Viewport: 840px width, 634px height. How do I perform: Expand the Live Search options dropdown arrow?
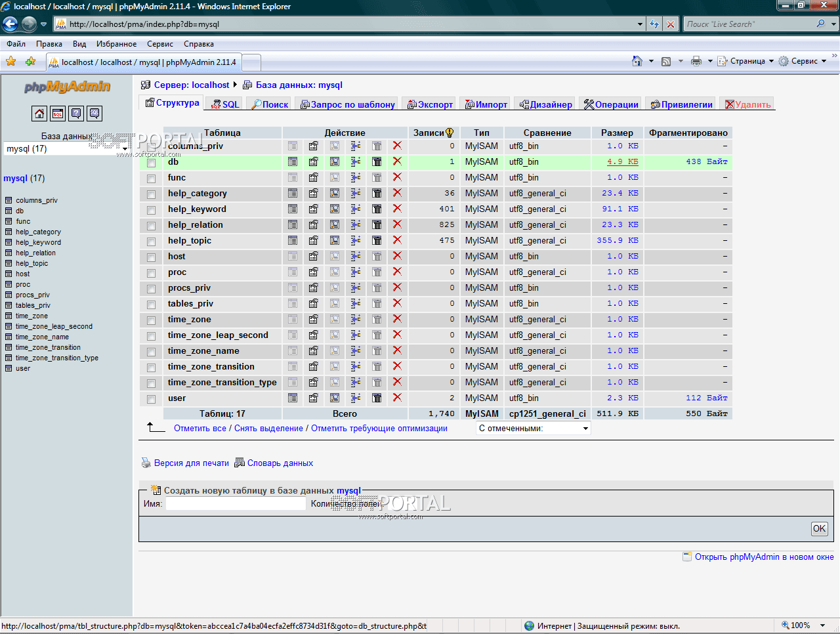pos(834,24)
